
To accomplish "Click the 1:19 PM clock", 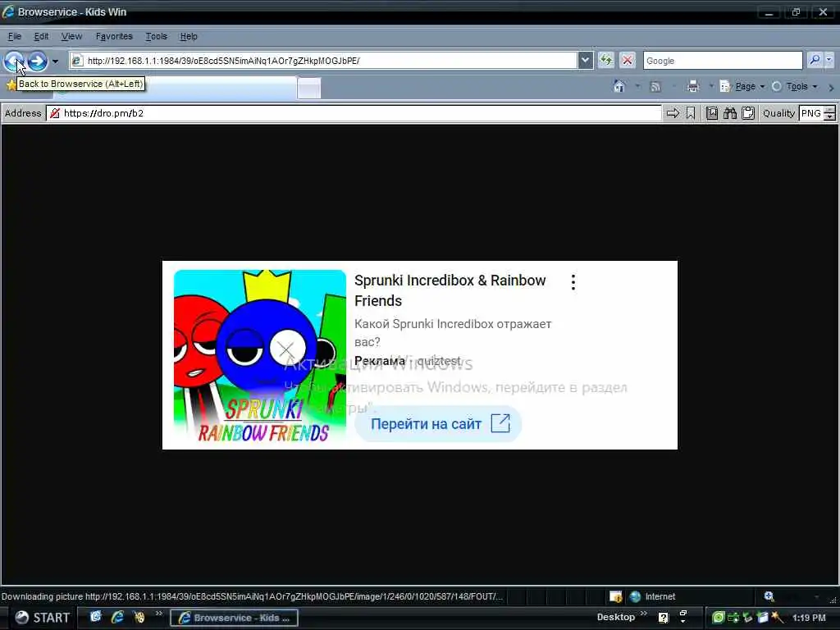I will pyautogui.click(x=809, y=618).
